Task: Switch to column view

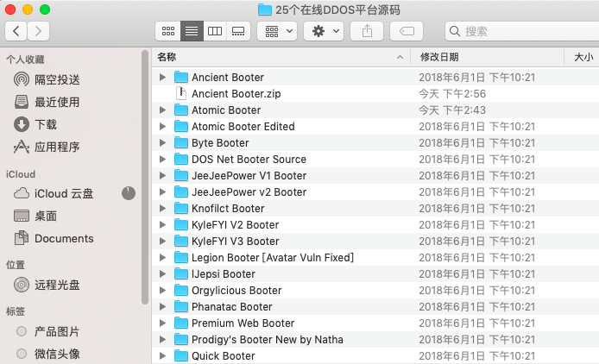Action: click(x=215, y=31)
